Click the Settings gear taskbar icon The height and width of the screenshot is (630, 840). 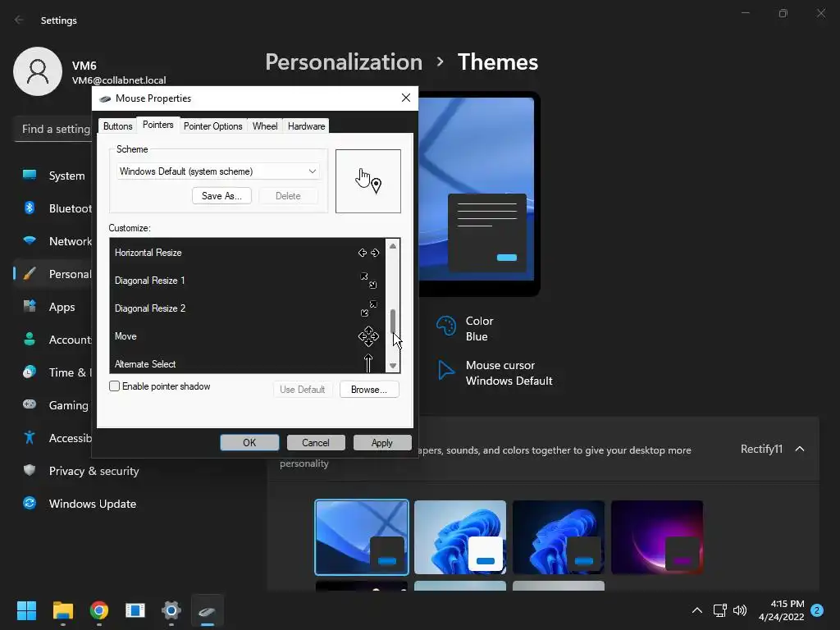tap(171, 610)
